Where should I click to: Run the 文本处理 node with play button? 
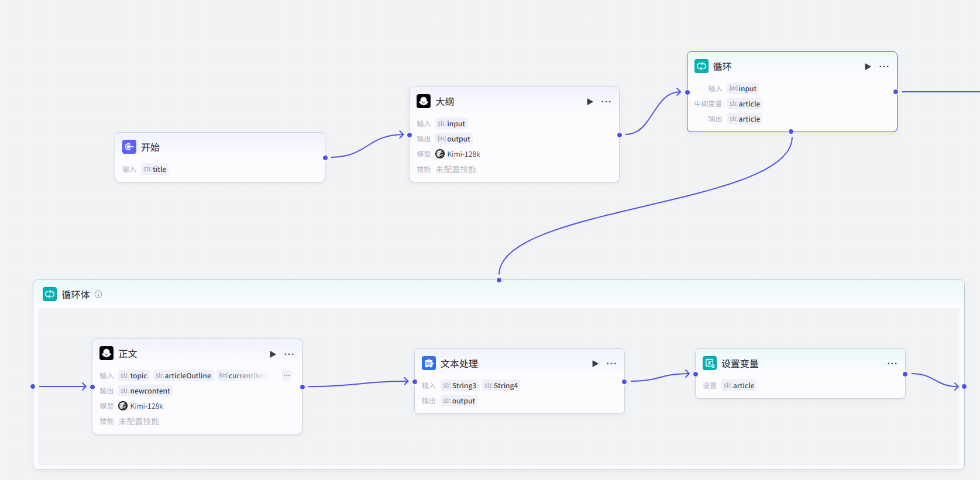pyautogui.click(x=595, y=364)
